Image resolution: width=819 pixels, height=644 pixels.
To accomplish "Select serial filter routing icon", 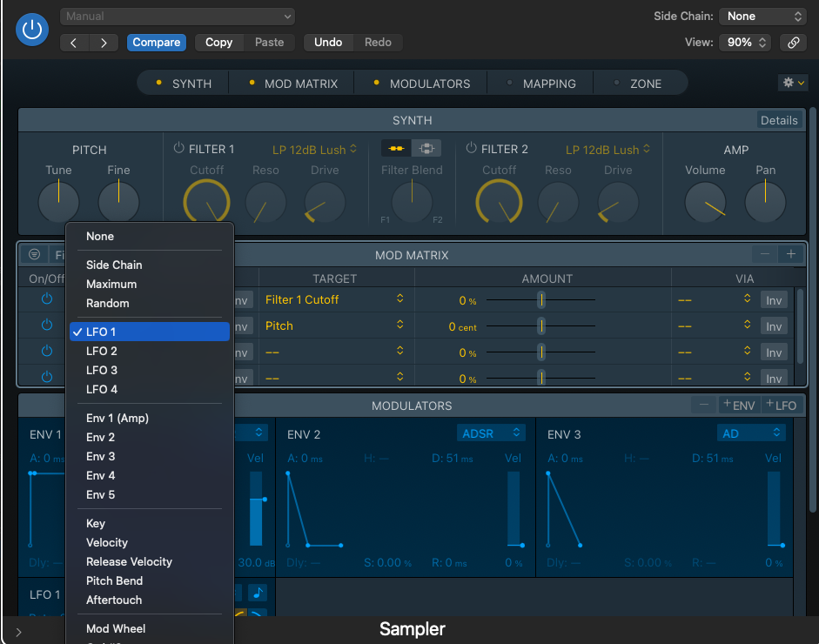I will 396,148.
